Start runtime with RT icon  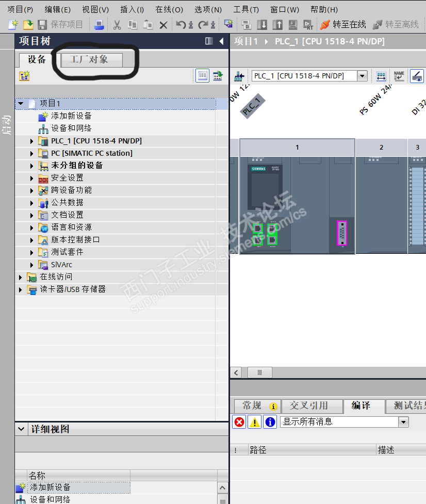click(x=308, y=25)
